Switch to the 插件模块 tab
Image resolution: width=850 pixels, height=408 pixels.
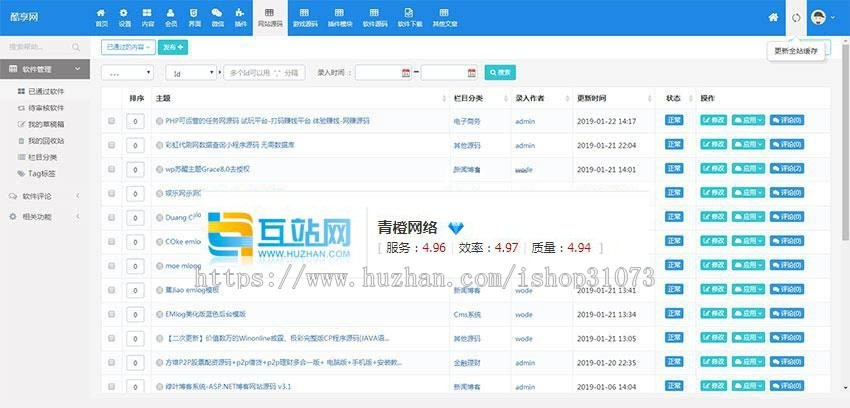[339, 18]
